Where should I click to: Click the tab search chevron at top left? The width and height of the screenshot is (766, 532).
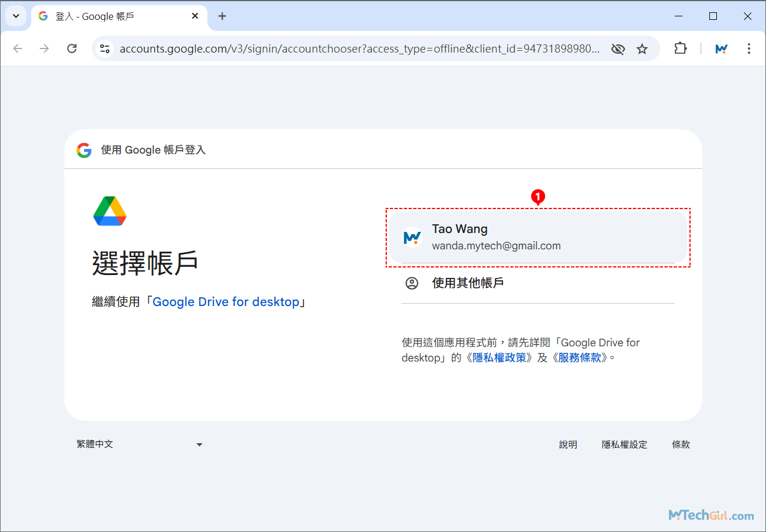coord(15,16)
